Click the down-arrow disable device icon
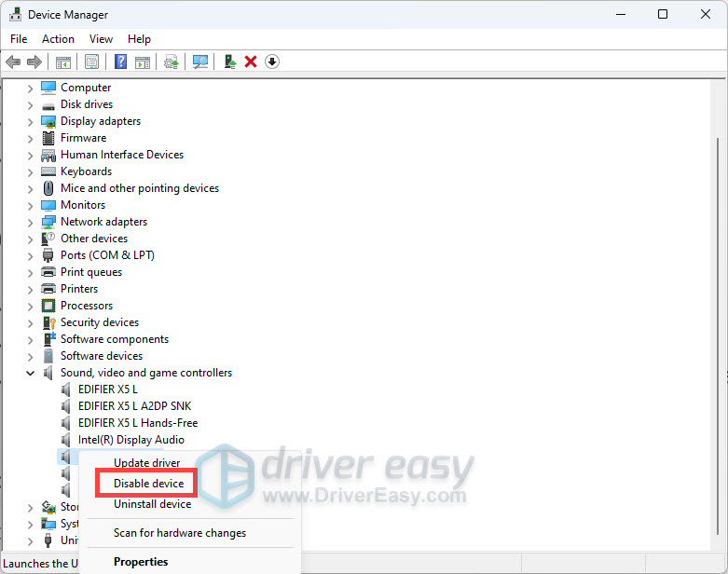Screen dimensions: 728x574 pyautogui.click(x=271, y=61)
